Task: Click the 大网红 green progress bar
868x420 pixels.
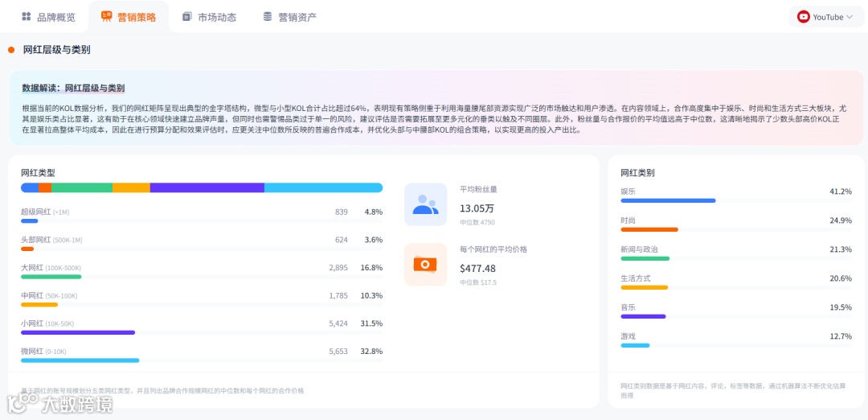Action: tap(51, 277)
